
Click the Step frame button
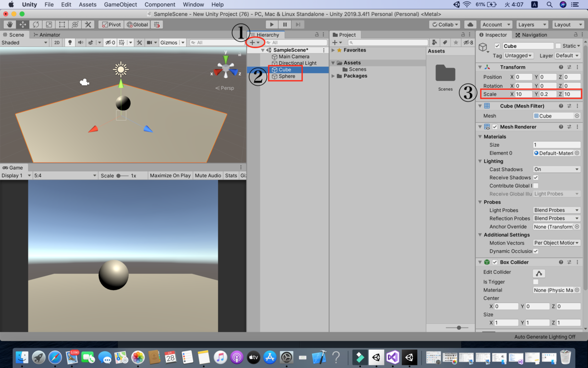coord(298,25)
